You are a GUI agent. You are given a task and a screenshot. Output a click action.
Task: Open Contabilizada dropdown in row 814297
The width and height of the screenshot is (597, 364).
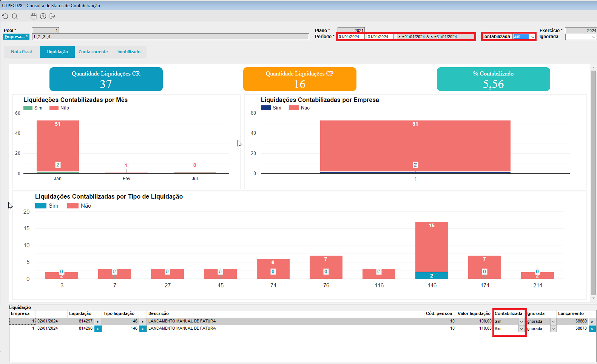pos(521,322)
